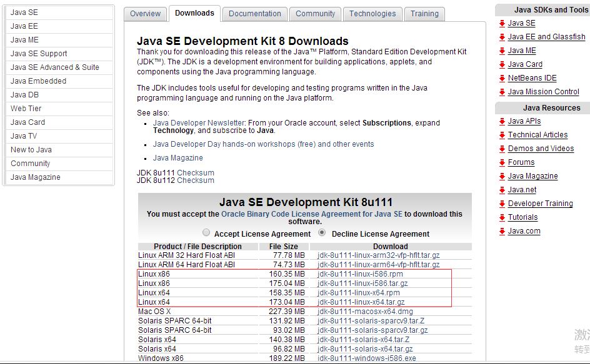
Task: Open the Java Developer Newsletter link
Action: (x=199, y=123)
